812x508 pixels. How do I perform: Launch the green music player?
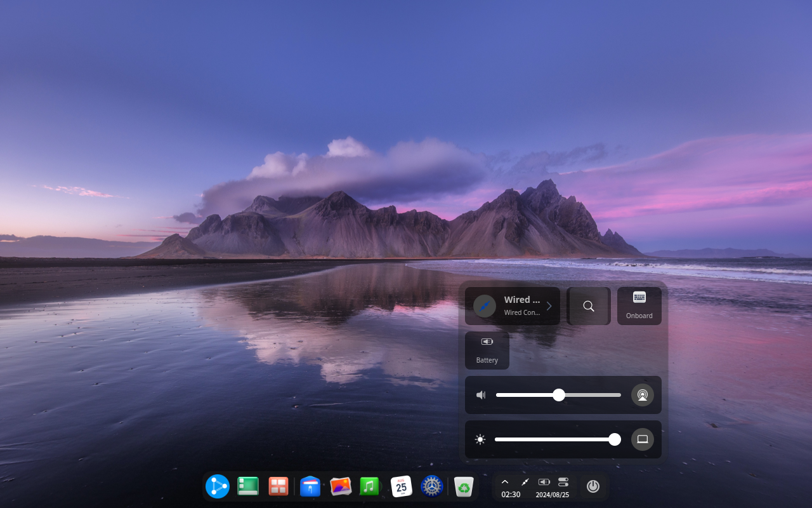pos(369,486)
